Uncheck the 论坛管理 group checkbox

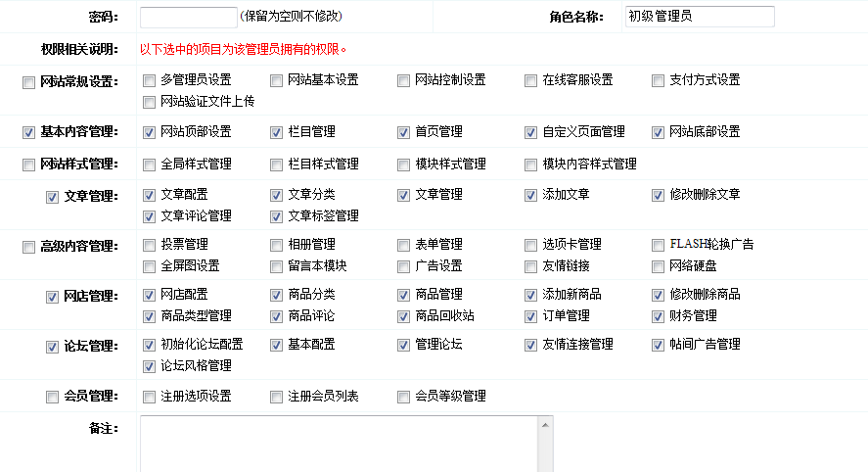coord(52,348)
